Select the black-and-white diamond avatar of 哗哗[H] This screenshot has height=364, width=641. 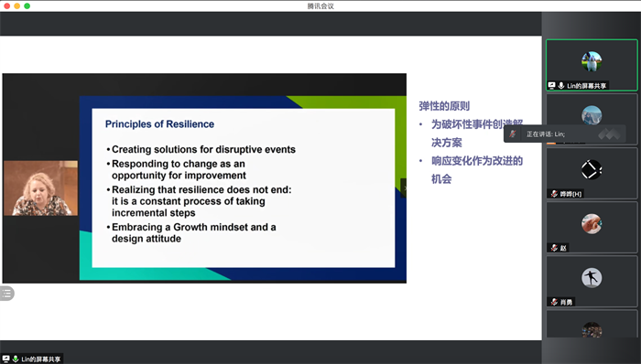click(592, 169)
